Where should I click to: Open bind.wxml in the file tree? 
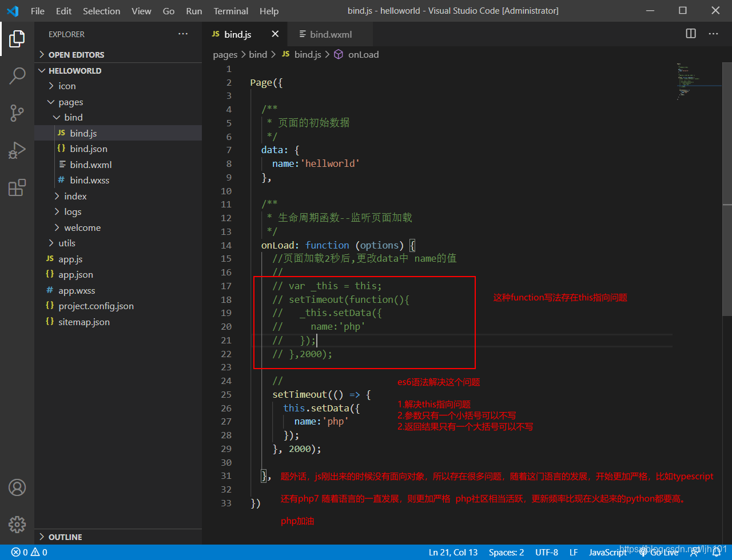pos(91,165)
